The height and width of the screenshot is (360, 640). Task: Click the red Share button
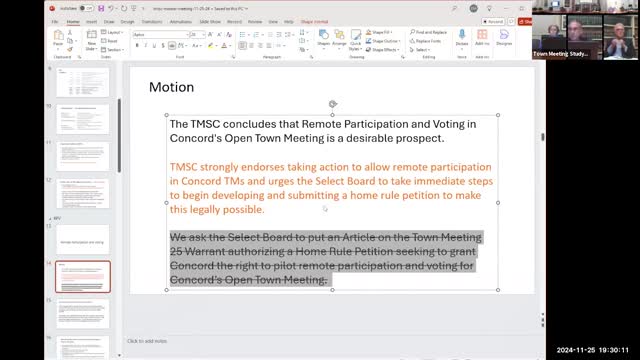coord(525,22)
